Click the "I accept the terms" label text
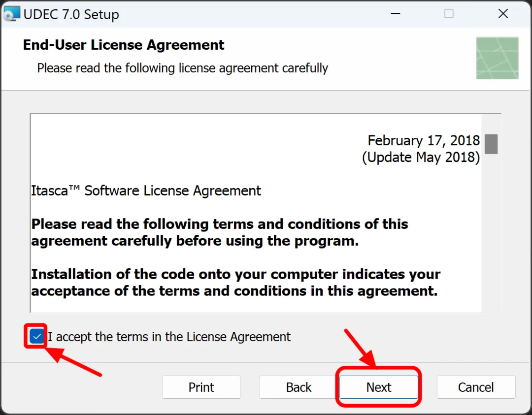This screenshot has height=415, width=532. pyautogui.click(x=169, y=337)
